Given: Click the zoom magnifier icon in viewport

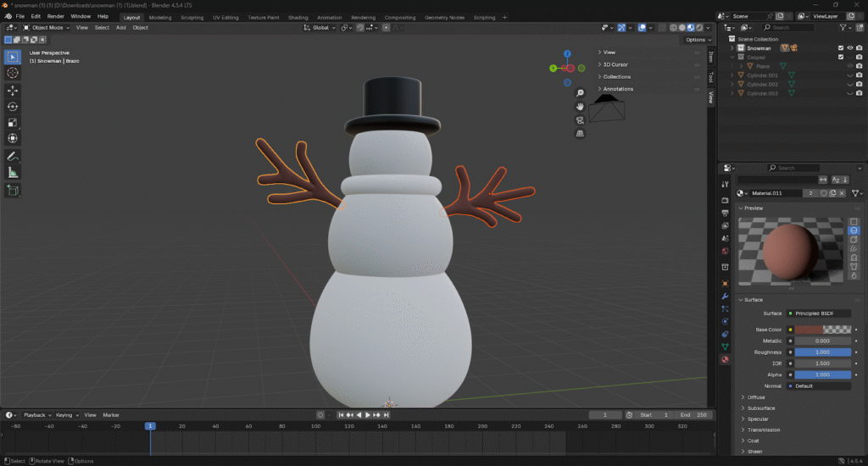Looking at the screenshot, I should 580,93.
